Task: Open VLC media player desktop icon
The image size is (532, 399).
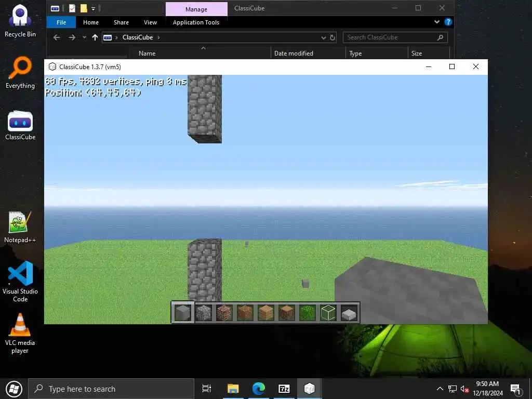Action: click(20, 334)
